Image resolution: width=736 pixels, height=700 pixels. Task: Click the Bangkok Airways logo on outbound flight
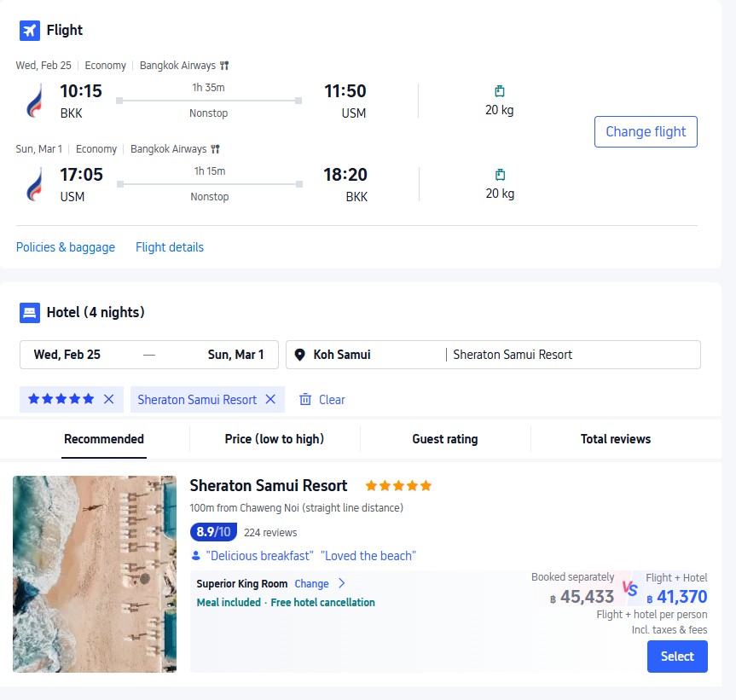pyautogui.click(x=34, y=101)
